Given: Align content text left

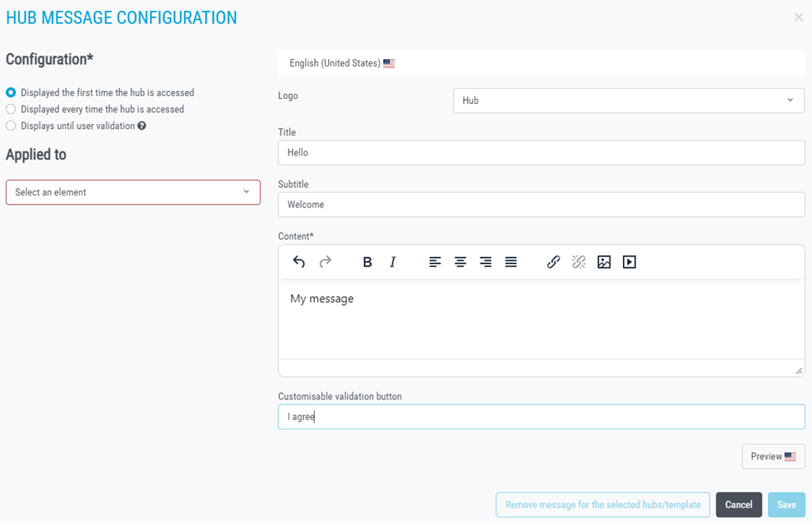Looking at the screenshot, I should (x=435, y=262).
